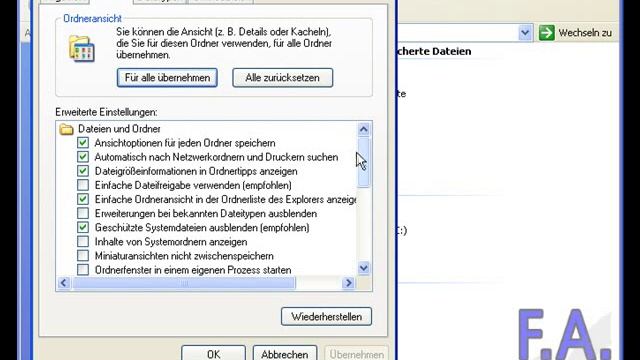640x360 pixels.
Task: Enable Inhalte von Systemordnern anzeigen
Action: [x=83, y=242]
